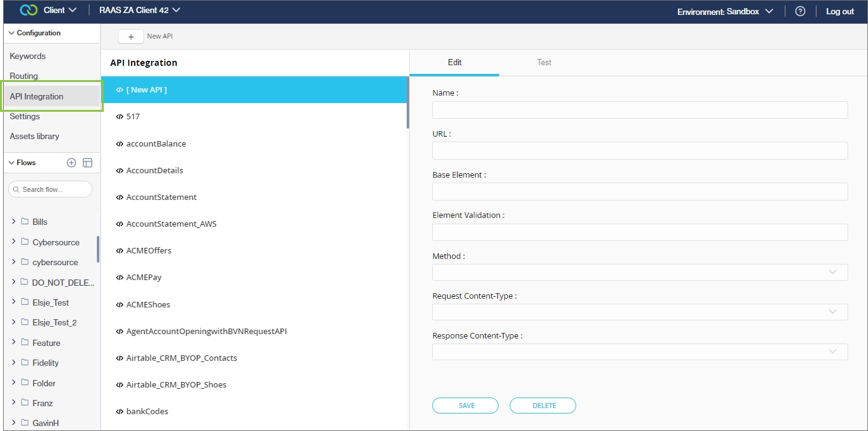Open the Method dropdown
The width and height of the screenshot is (868, 431).
640,272
